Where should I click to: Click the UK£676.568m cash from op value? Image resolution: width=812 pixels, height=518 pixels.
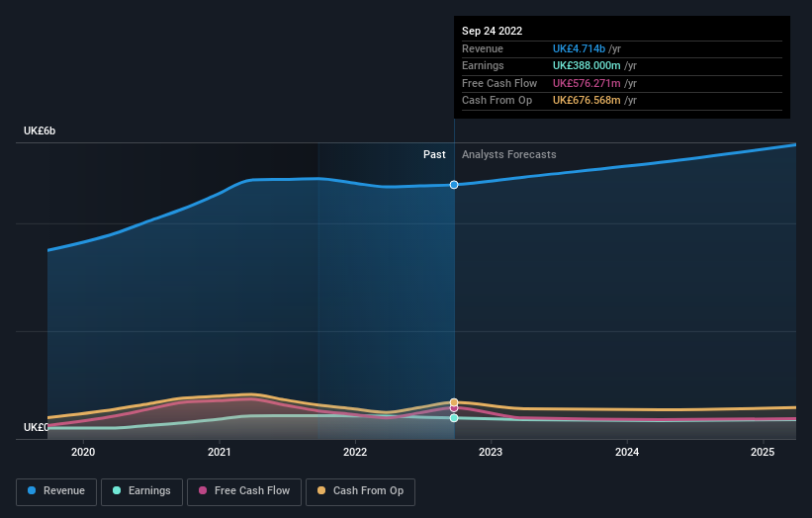point(586,101)
